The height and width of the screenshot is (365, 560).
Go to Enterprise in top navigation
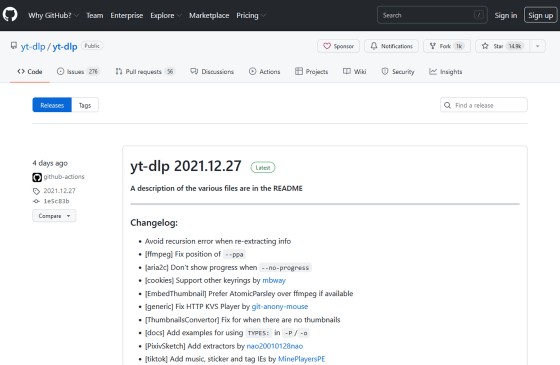tap(126, 15)
